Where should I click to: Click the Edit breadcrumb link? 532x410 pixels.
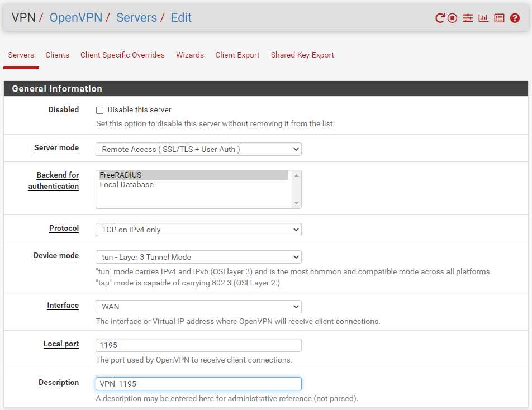[181, 18]
